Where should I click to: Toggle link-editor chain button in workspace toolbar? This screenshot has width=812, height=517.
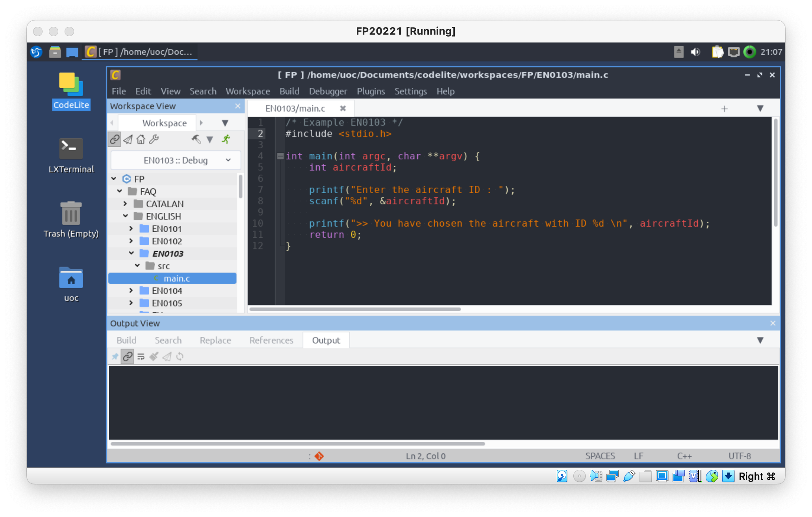click(115, 139)
